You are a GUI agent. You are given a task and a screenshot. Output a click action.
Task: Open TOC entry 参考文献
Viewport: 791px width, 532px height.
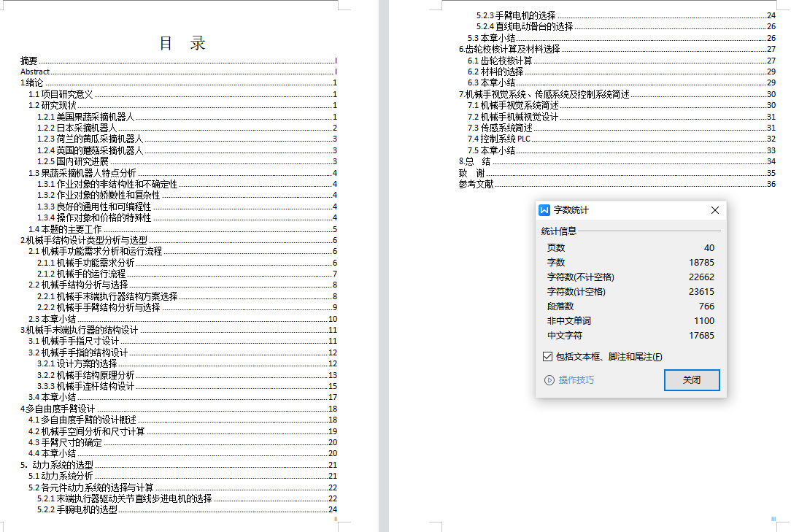pos(617,184)
